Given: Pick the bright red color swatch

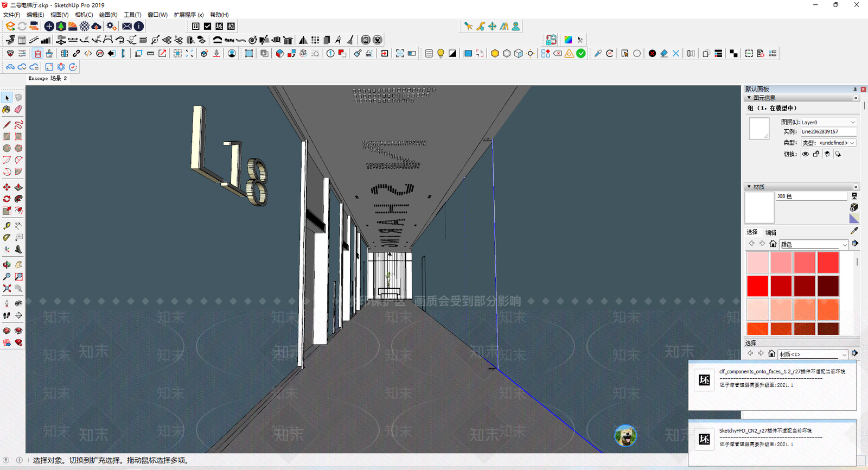Looking at the screenshot, I should [758, 286].
